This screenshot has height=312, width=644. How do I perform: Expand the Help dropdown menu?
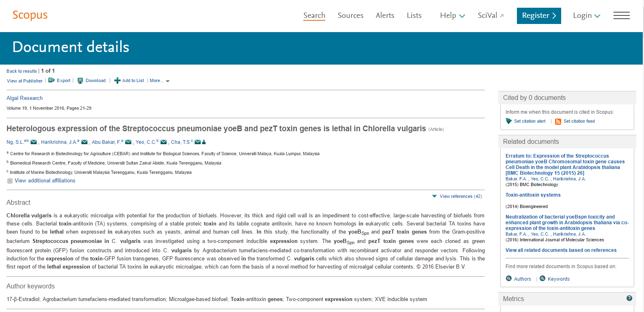click(452, 15)
